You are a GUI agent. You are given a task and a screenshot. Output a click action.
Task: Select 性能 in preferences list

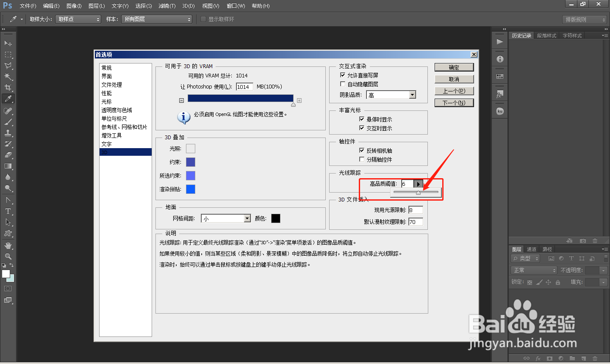[125, 93]
